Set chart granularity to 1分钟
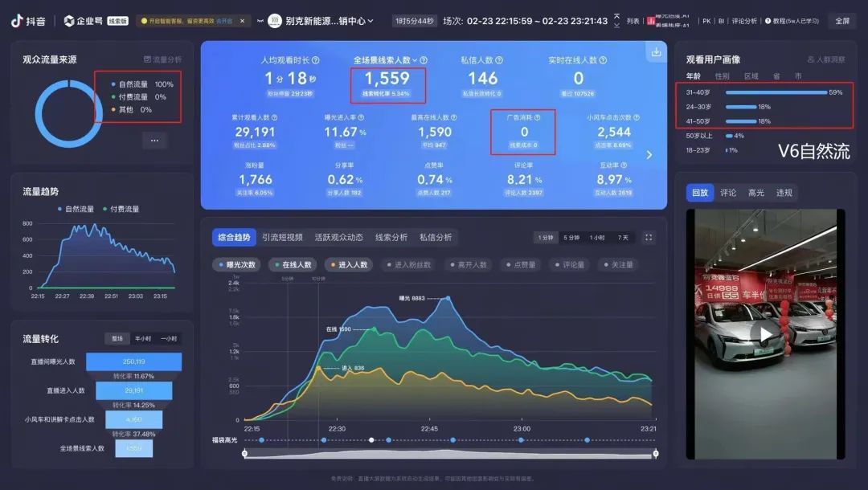868x490 pixels. click(x=545, y=238)
